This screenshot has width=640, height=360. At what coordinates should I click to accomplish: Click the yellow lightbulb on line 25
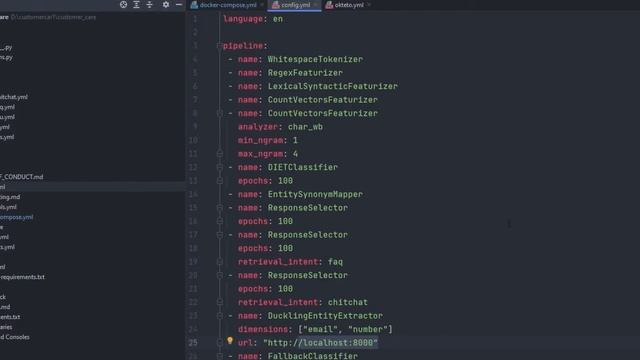point(230,340)
